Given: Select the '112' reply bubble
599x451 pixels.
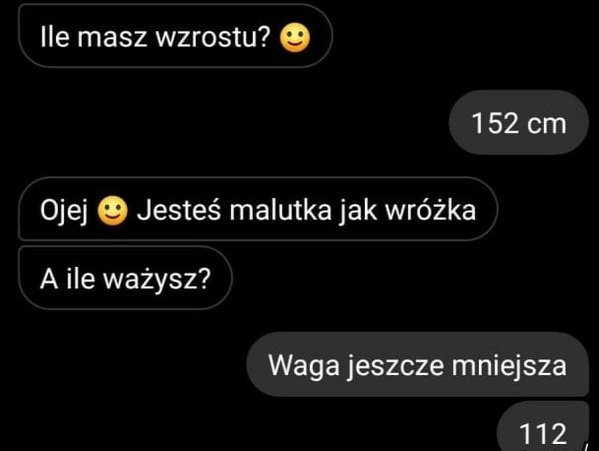Looking at the screenshot, I should 543,426.
